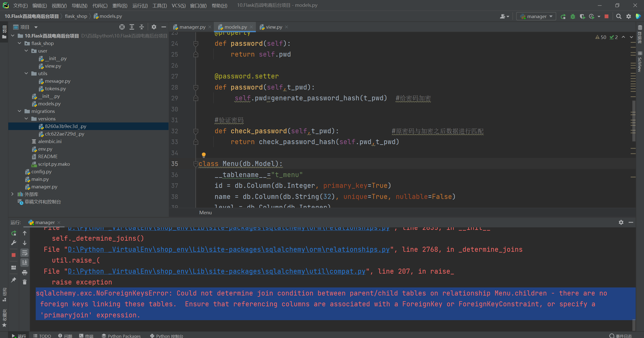Open the profiler run icon
The width and height of the screenshot is (644, 338).
pyautogui.click(x=592, y=17)
